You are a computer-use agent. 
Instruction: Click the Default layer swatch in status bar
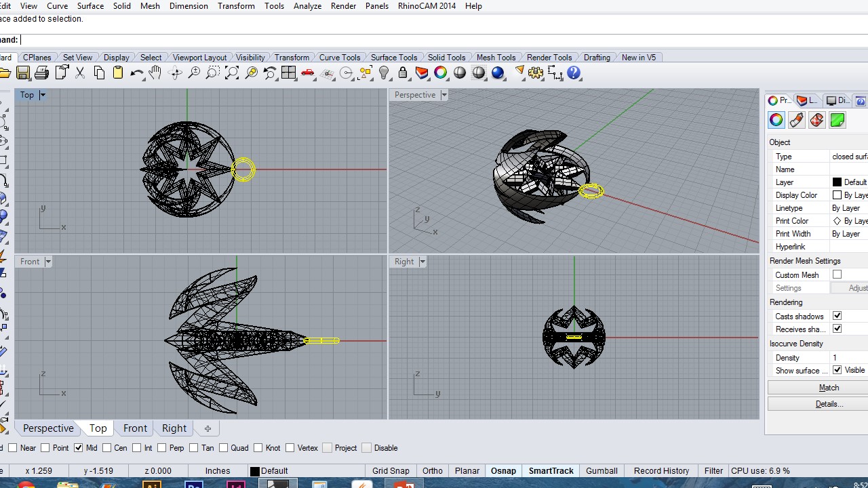pyautogui.click(x=255, y=471)
